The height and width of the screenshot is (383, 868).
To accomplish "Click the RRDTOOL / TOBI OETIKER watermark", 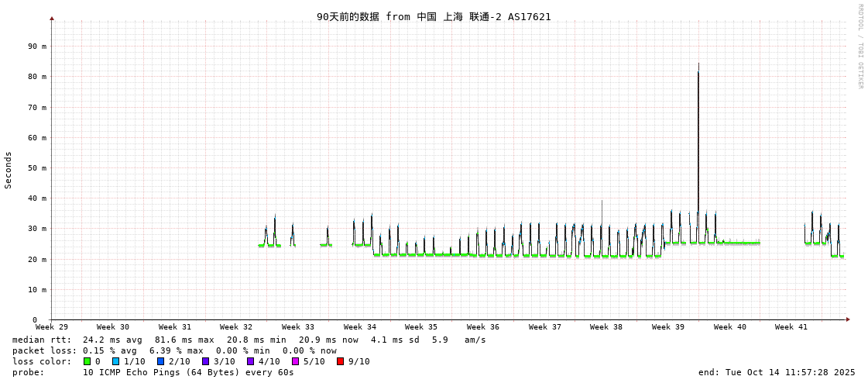I will pyautogui.click(x=859, y=47).
